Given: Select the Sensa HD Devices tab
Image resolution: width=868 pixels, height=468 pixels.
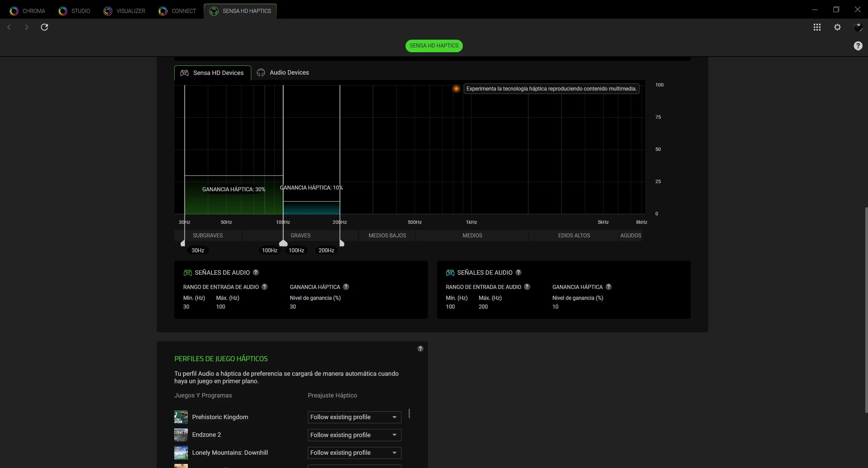Looking at the screenshot, I should pos(213,73).
